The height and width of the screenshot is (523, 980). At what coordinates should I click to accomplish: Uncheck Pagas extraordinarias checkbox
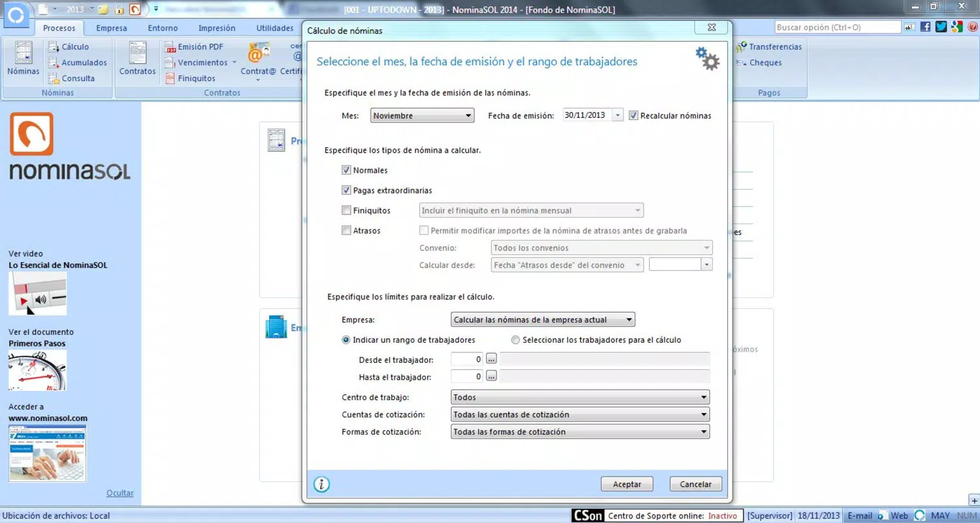pyautogui.click(x=346, y=190)
